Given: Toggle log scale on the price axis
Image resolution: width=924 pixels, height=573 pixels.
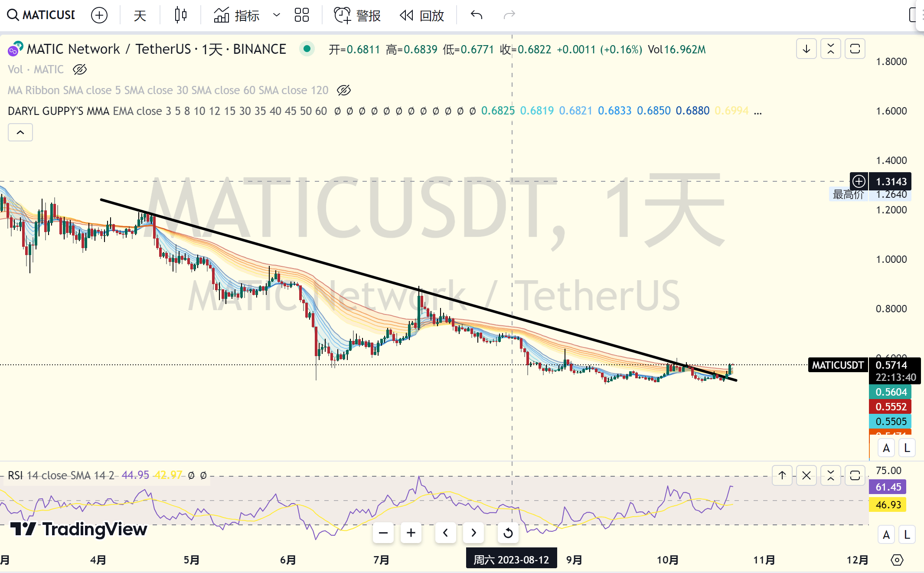Looking at the screenshot, I should (907, 448).
